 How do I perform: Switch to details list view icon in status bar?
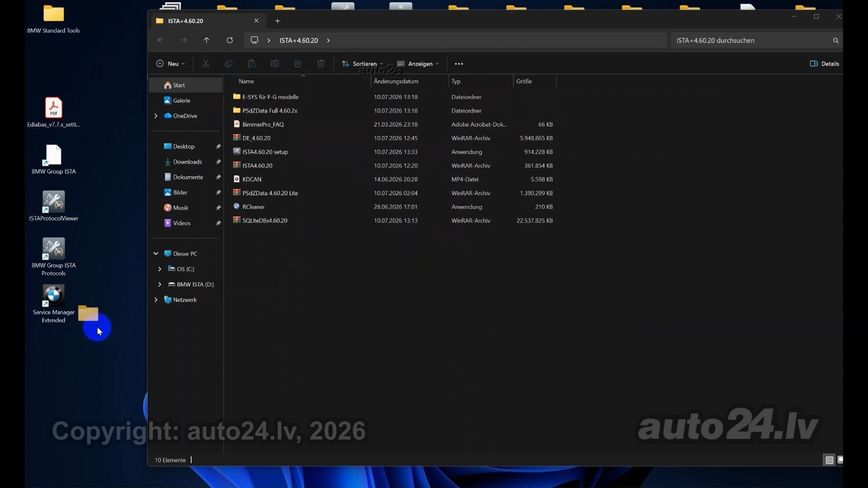click(829, 460)
